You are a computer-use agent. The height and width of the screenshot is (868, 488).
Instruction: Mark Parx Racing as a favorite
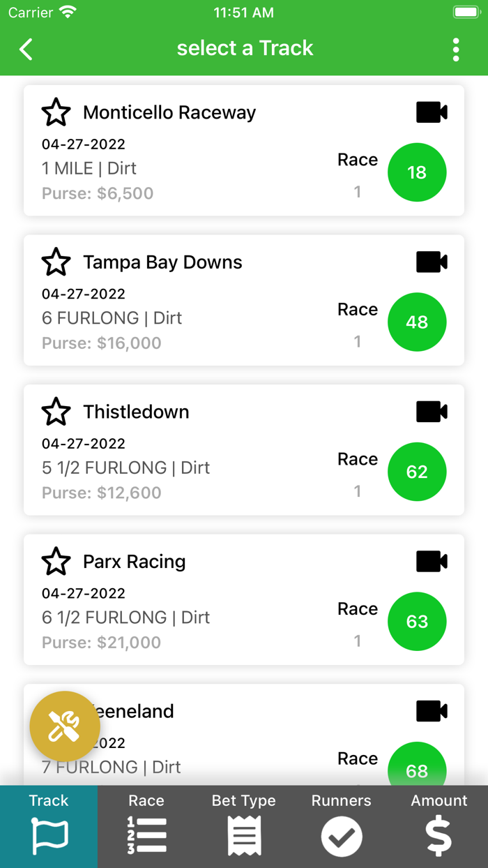(56, 561)
